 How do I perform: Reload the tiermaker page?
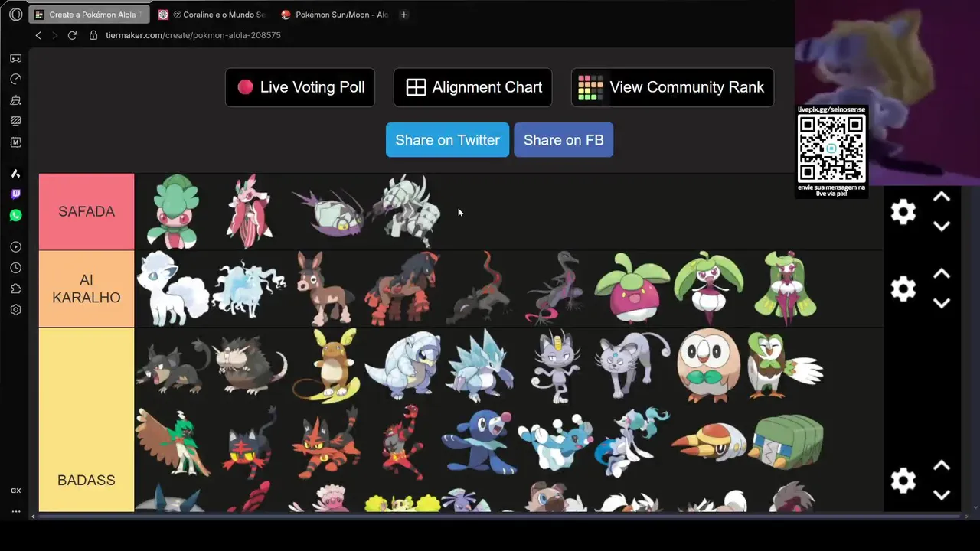pos(72,35)
